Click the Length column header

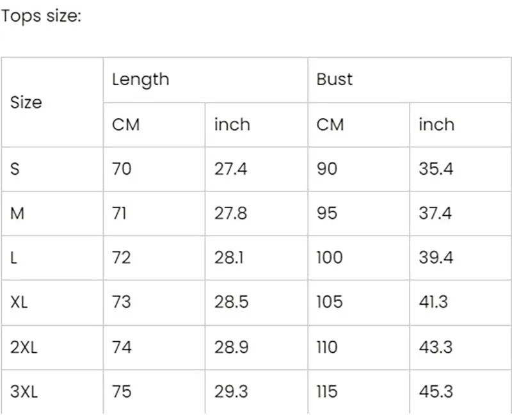pos(205,79)
